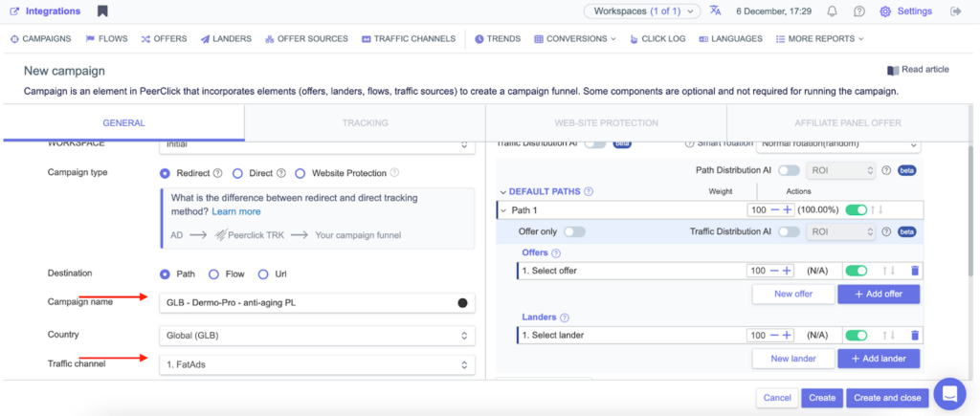Delete the Select lander row with trash icon
Image resolution: width=980 pixels, height=416 pixels.
pos(914,335)
